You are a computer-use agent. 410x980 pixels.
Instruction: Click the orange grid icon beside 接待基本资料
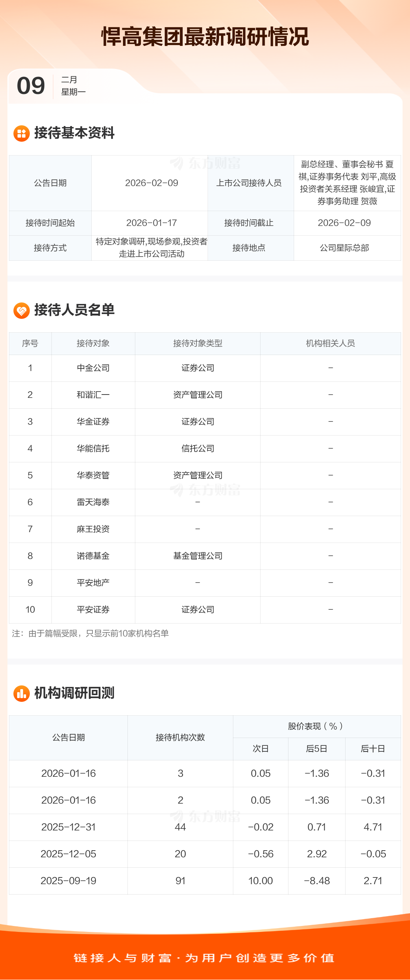[x=22, y=134]
